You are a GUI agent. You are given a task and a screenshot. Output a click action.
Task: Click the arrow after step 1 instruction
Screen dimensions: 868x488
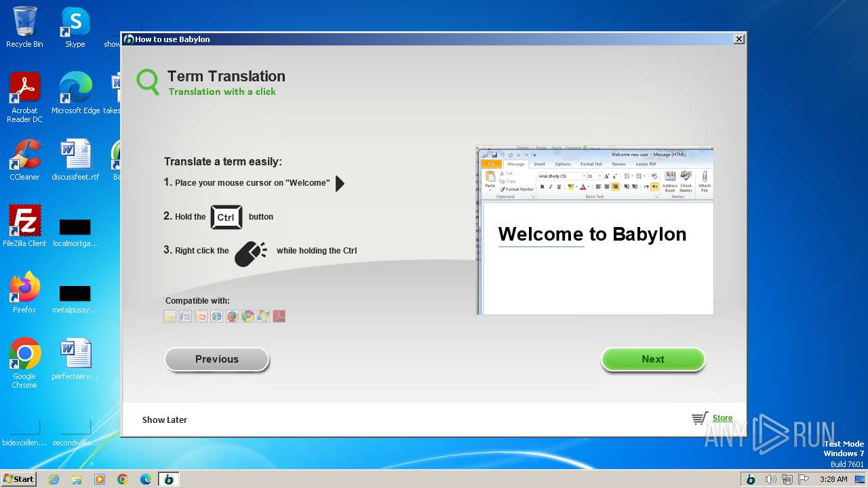[340, 183]
